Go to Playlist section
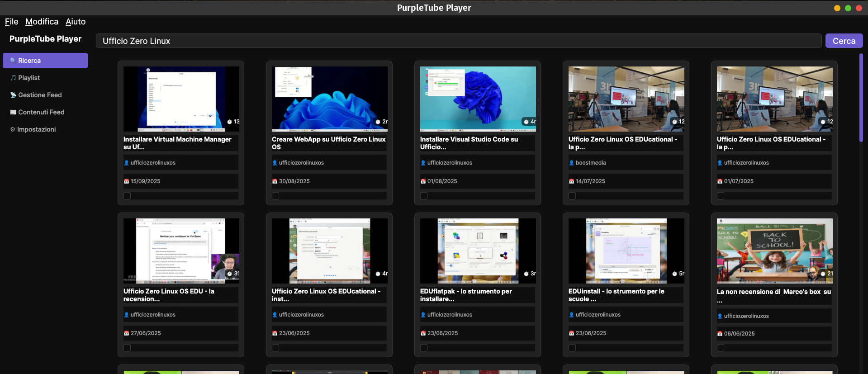Screen dimensions: 868x374 pyautogui.click(x=45, y=78)
